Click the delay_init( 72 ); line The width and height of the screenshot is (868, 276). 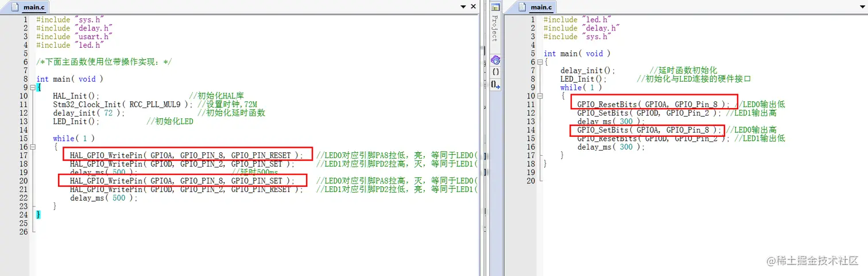89,113
